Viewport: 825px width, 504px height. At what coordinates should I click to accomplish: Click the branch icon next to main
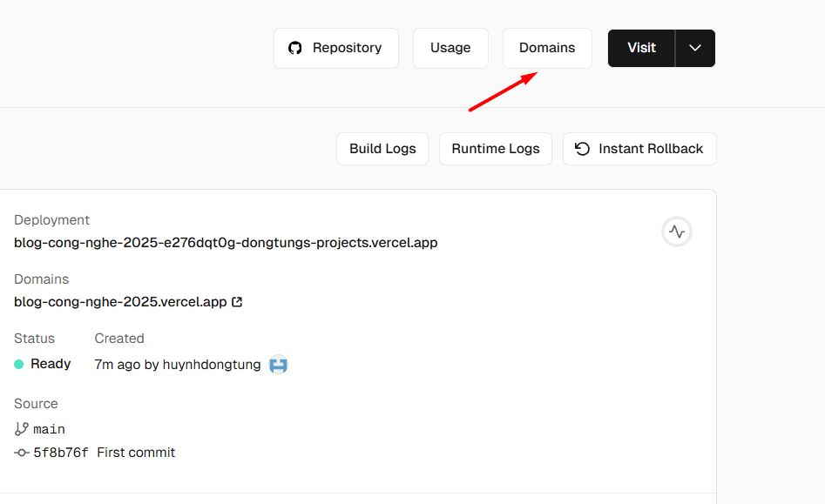(x=19, y=428)
